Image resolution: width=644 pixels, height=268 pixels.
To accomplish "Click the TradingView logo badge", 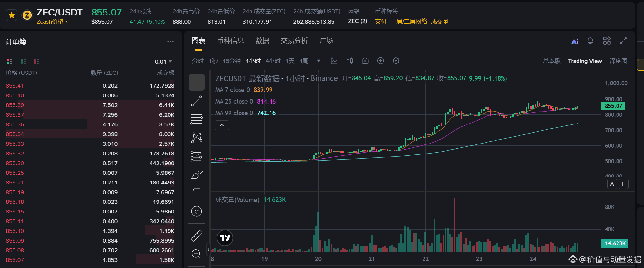I will pos(225,238).
